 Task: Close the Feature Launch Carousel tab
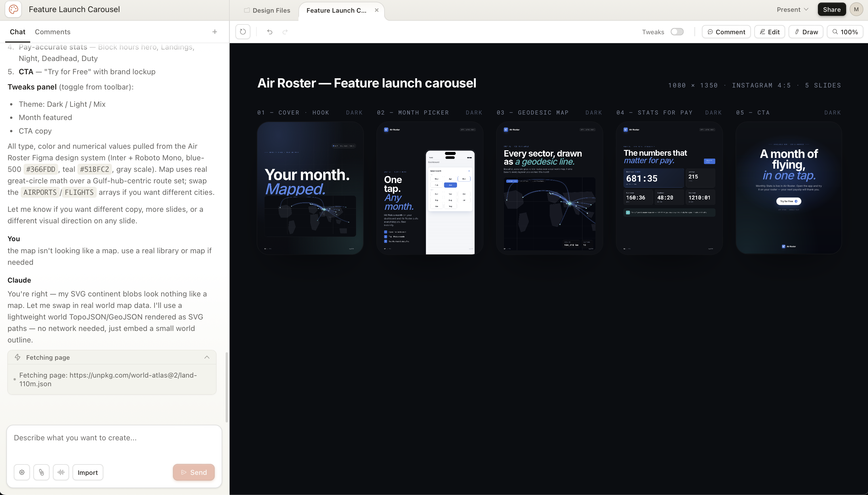377,10
